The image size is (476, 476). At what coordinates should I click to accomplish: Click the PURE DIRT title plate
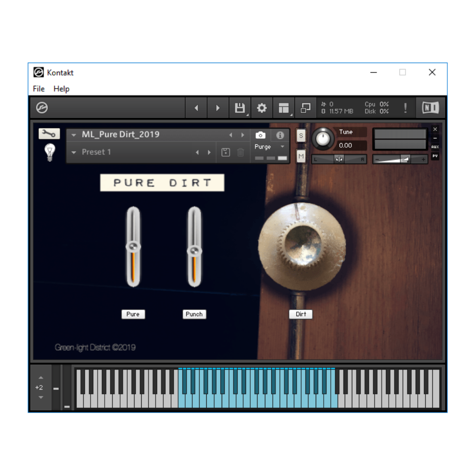point(162,183)
